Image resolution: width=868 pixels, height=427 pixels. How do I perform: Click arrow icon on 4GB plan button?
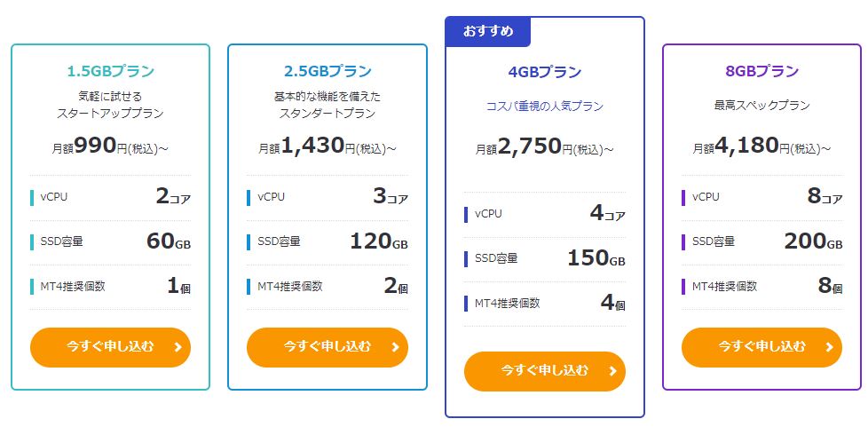click(x=612, y=371)
